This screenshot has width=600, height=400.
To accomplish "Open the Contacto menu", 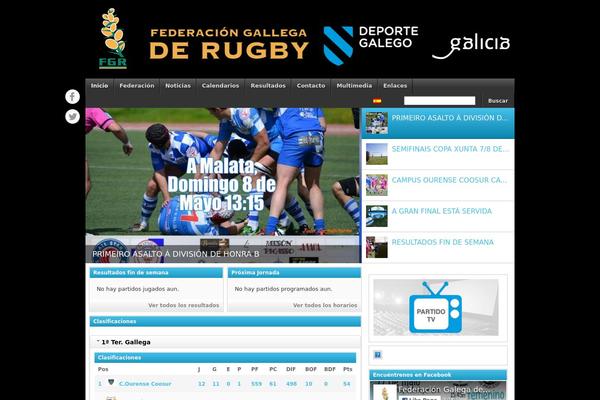I will [x=311, y=86].
